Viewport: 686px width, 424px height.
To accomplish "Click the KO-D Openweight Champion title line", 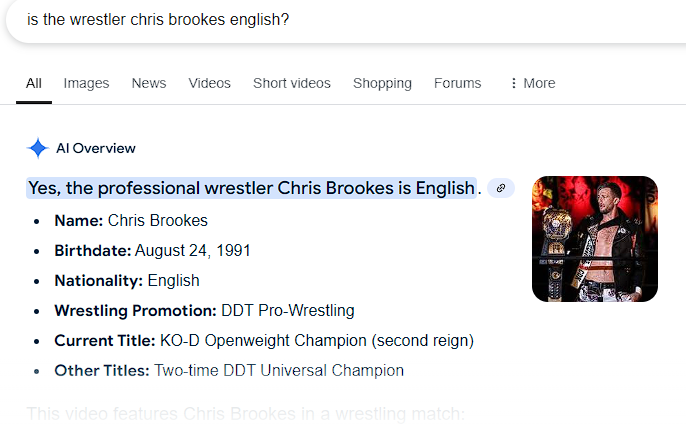I will [x=264, y=340].
